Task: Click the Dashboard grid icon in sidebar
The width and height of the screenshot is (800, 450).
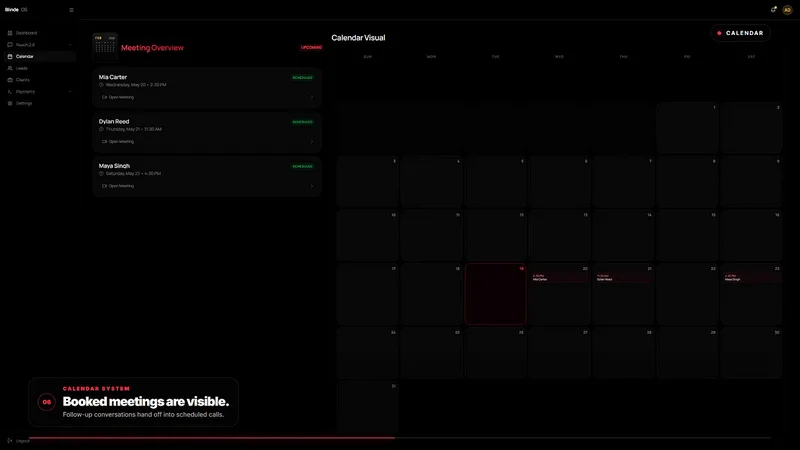Action: pyautogui.click(x=10, y=33)
